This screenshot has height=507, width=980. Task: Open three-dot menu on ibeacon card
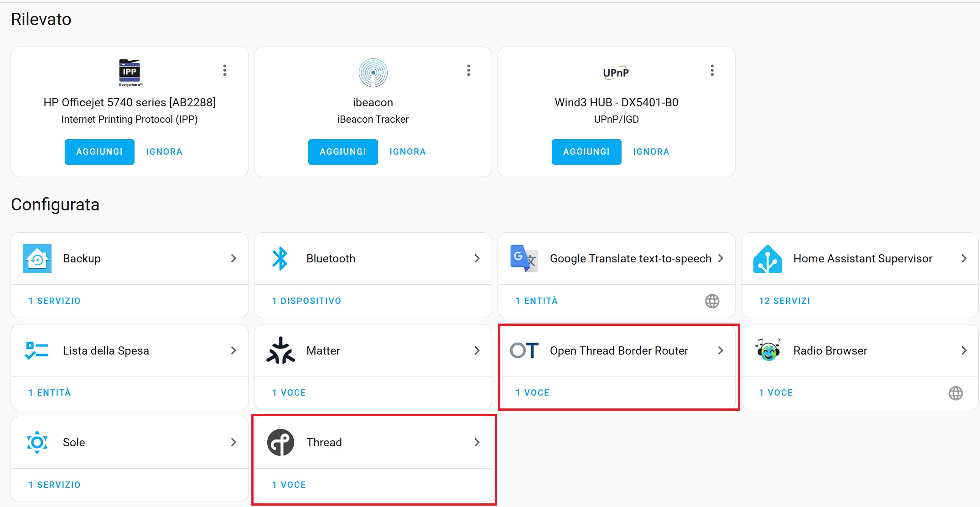pos(468,70)
